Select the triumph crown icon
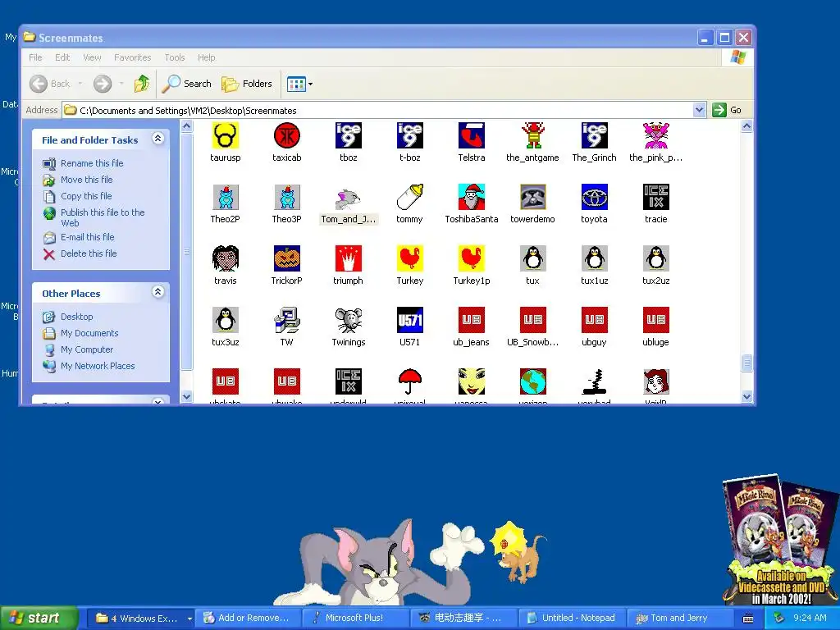 (348, 258)
